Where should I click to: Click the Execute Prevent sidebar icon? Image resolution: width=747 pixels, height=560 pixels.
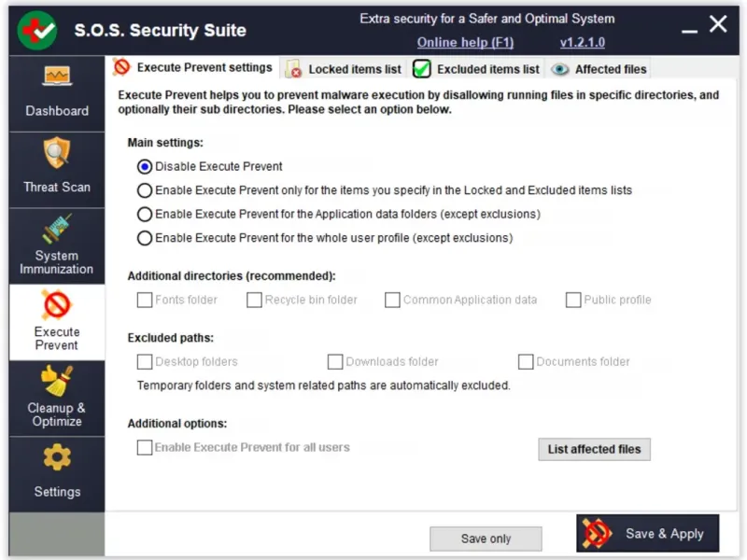tap(57, 305)
